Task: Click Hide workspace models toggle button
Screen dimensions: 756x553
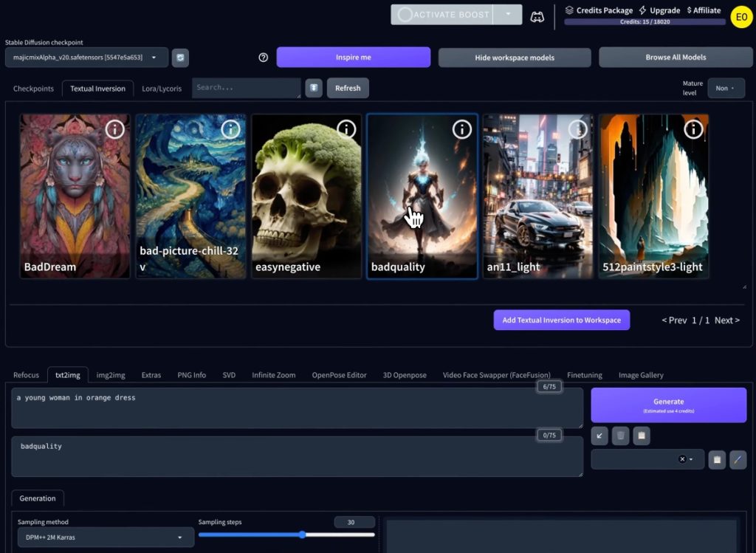Action: [x=515, y=58]
